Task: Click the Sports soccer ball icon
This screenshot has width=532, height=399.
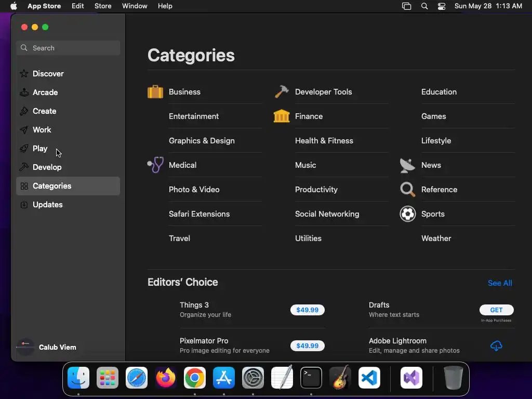Action: 407,214
